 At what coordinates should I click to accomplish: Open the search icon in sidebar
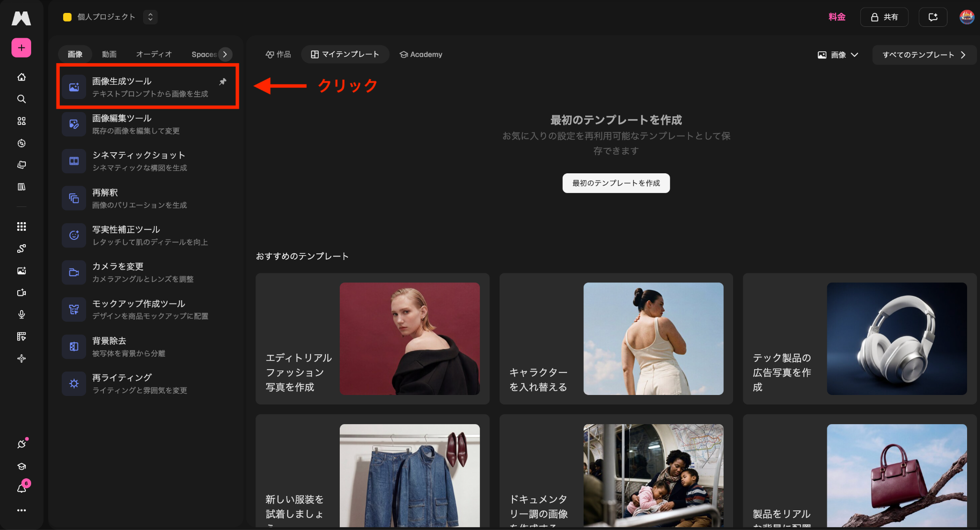[22, 99]
